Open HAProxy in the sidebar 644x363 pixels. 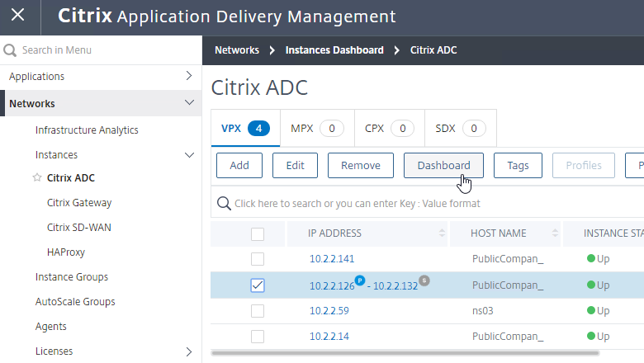(66, 252)
